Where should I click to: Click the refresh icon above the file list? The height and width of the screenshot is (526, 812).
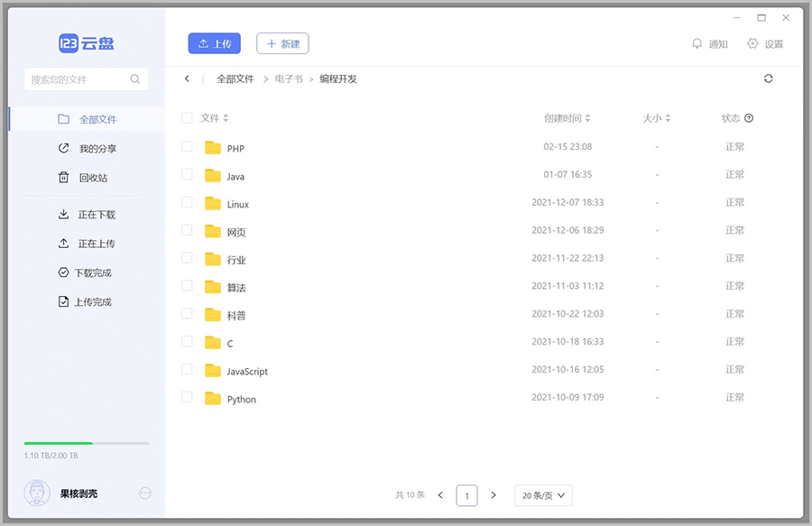(768, 78)
